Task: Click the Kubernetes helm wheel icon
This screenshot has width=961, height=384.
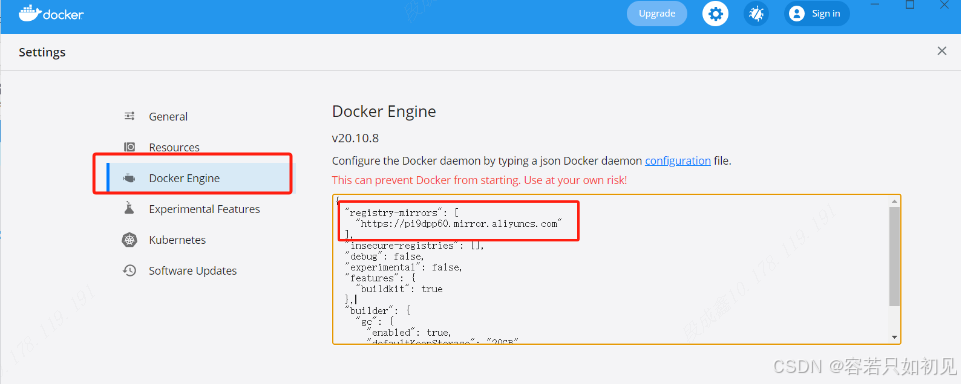Action: [x=129, y=240]
